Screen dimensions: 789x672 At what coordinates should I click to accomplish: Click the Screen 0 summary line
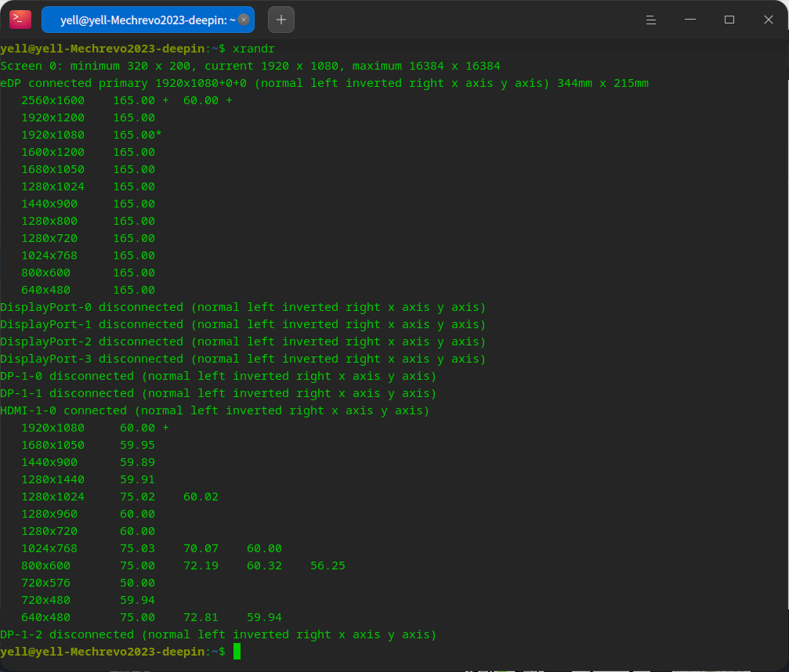click(x=250, y=66)
